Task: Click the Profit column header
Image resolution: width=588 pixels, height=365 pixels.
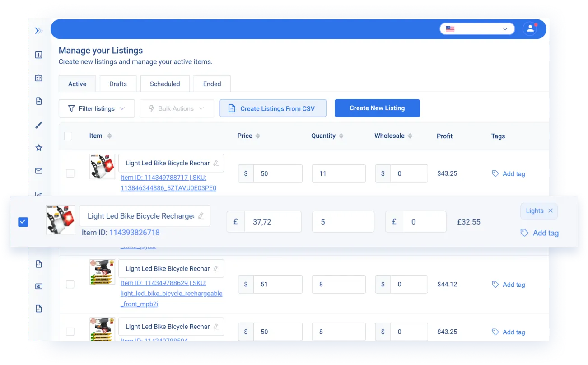Action: pos(445,136)
